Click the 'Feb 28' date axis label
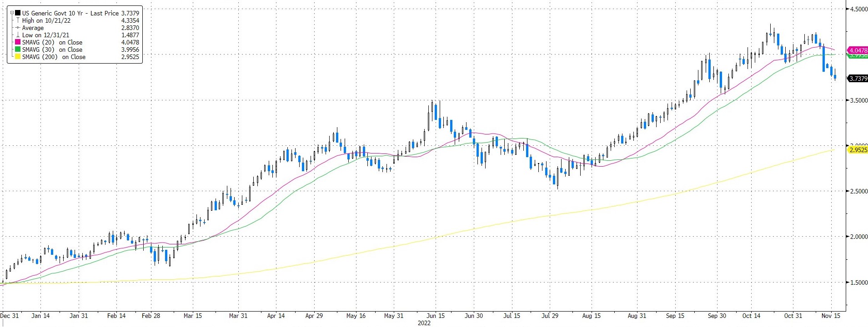 point(151,316)
